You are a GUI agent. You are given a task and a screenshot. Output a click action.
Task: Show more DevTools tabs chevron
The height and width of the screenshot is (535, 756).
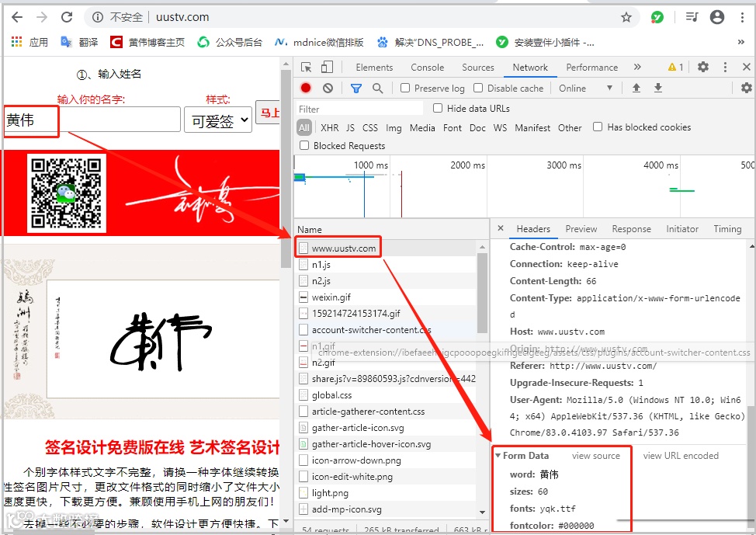coord(637,67)
